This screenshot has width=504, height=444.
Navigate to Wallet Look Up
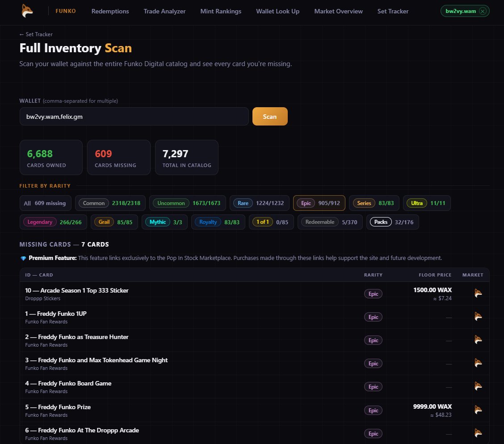click(x=278, y=11)
